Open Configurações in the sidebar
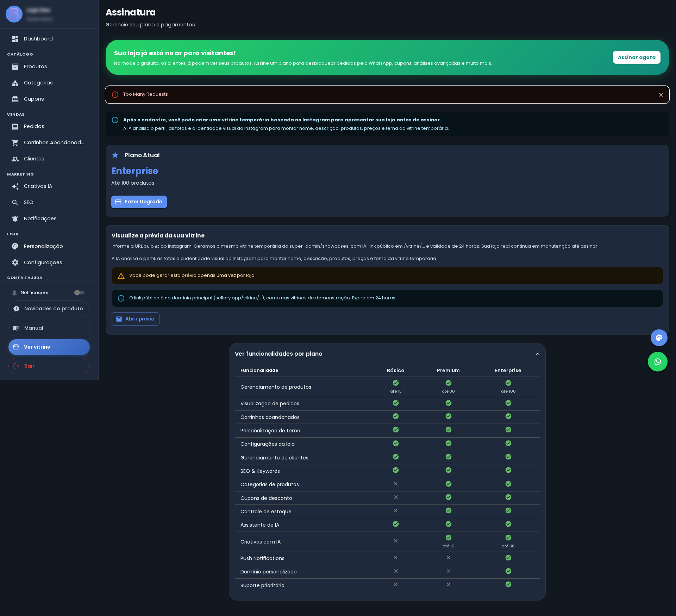Screen dimensions: 676x616 point(49,263)
